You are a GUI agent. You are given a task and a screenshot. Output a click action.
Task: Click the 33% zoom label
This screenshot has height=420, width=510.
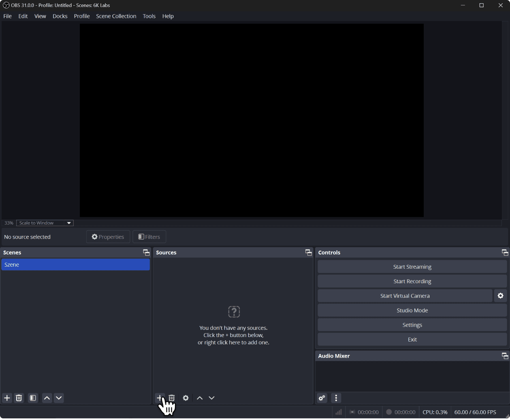(9, 223)
